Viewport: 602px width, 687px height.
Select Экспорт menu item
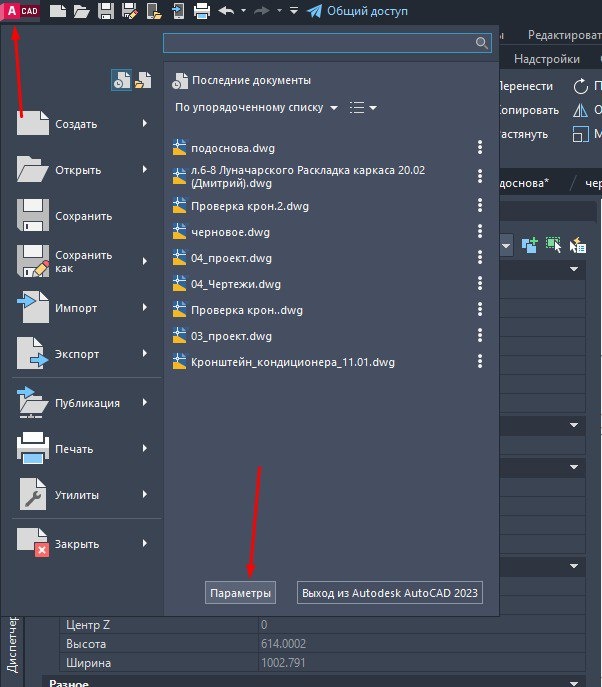point(82,354)
